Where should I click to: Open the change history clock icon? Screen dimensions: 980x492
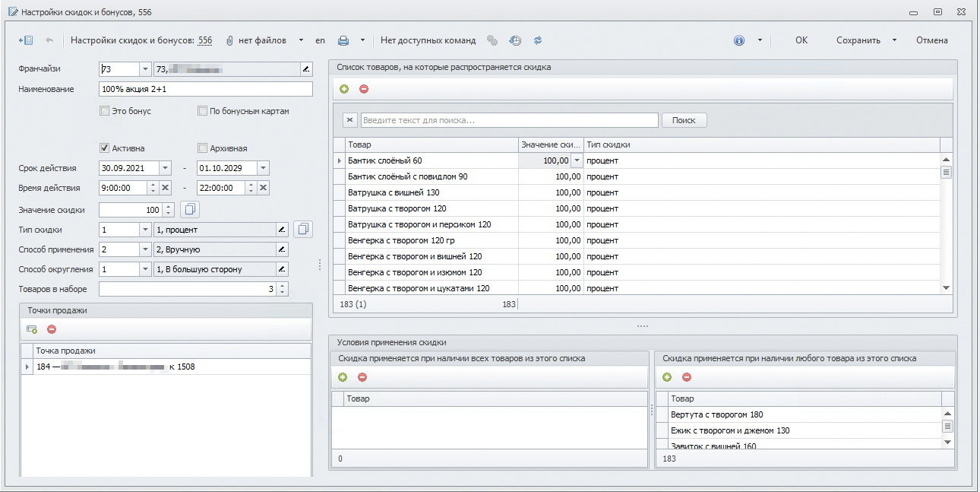(515, 40)
